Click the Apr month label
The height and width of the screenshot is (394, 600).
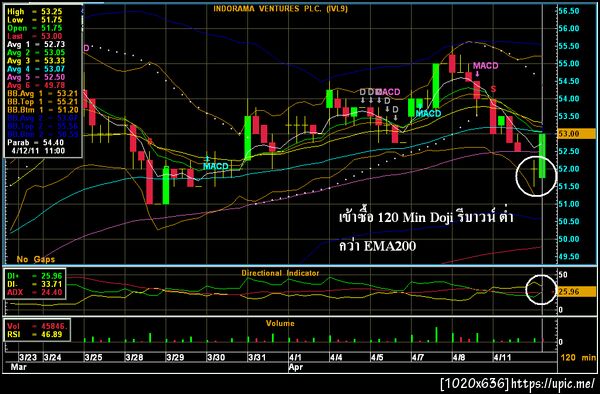click(296, 367)
